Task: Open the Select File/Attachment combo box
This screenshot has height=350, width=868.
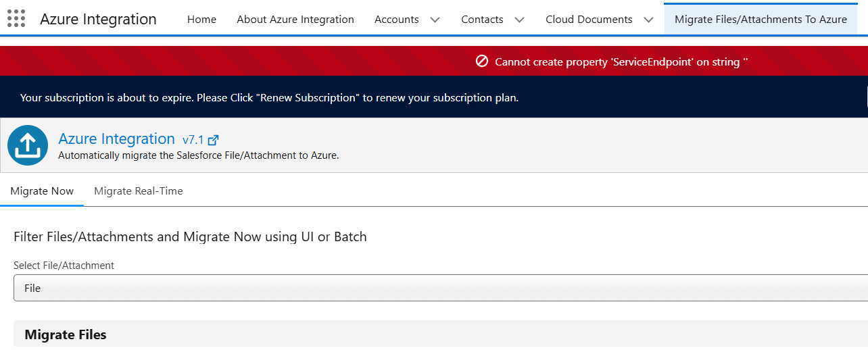Action: [x=439, y=288]
